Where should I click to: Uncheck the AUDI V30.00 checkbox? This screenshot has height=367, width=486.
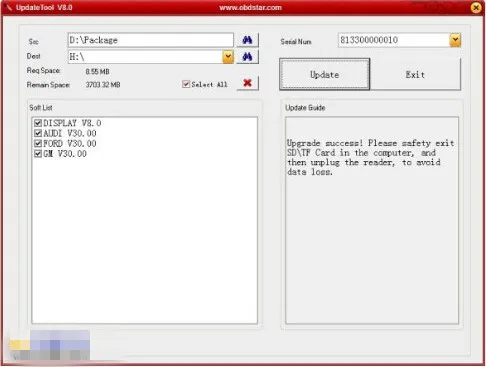coord(38,133)
